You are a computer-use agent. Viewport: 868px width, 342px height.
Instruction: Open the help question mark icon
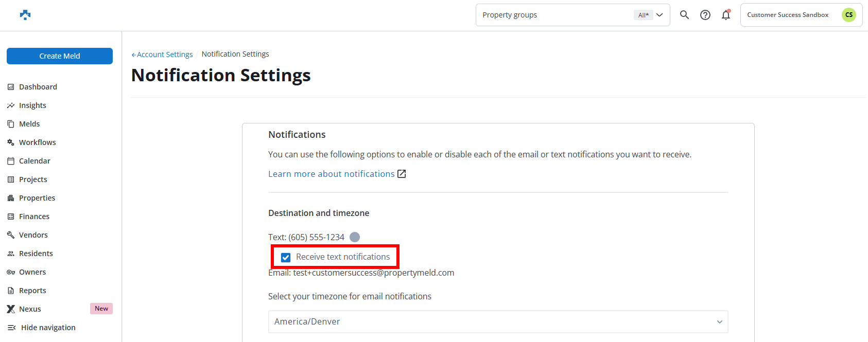click(705, 15)
